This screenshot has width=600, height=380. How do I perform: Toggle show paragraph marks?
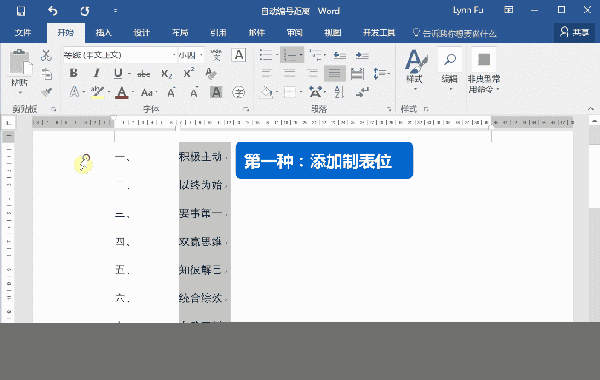coord(362,92)
